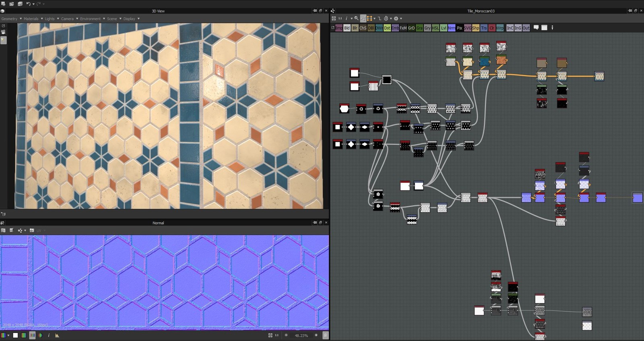This screenshot has height=341, width=644.
Task: Toggle the color/grayscale circle icon in Normal view
Action: click(40, 335)
